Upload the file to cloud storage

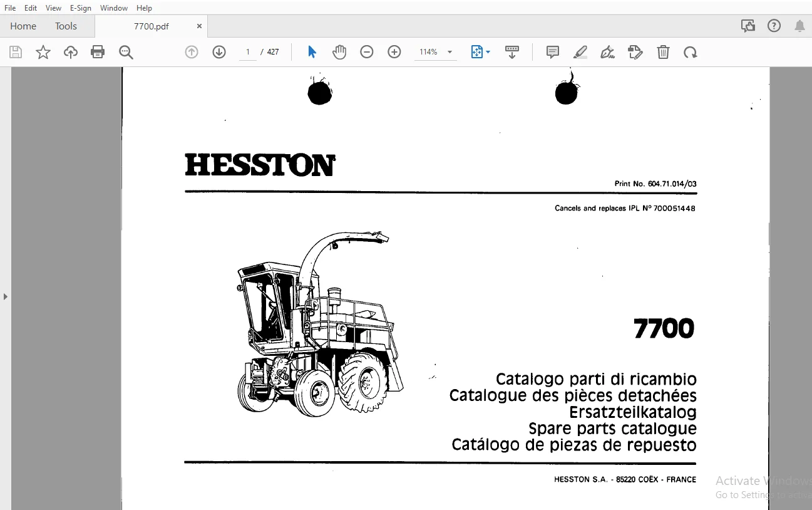click(x=71, y=52)
